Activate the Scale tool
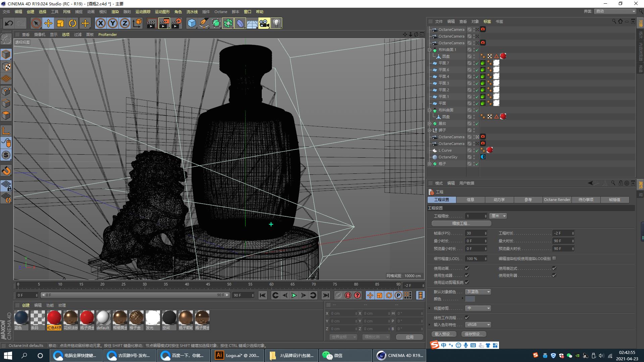This screenshot has width=644, height=362. coord(60,23)
